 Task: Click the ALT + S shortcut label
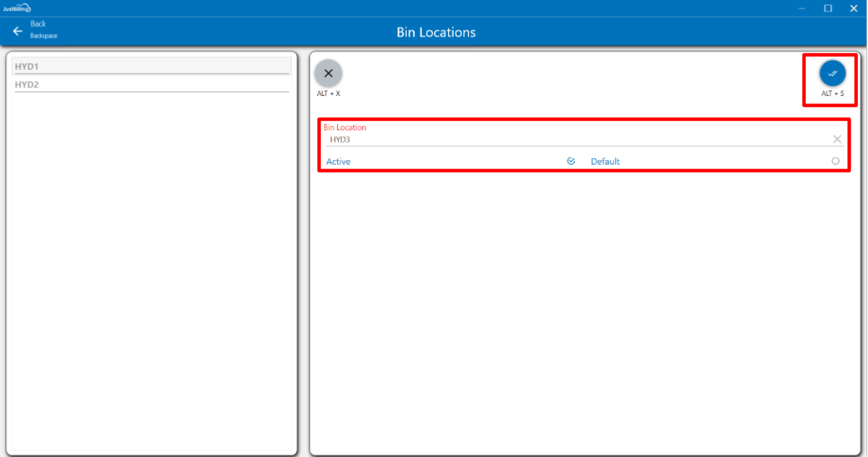tap(832, 94)
